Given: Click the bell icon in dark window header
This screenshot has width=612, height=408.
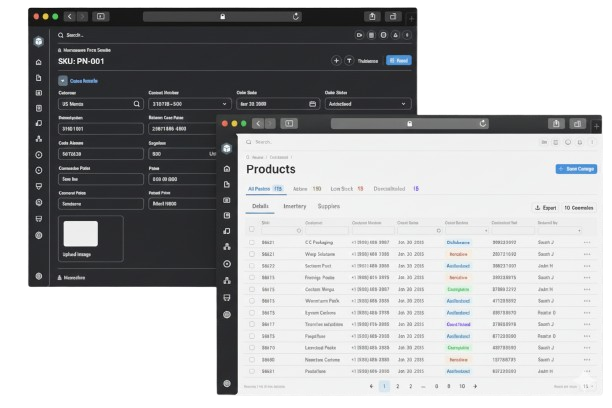Looking at the screenshot, I should tap(395, 35).
